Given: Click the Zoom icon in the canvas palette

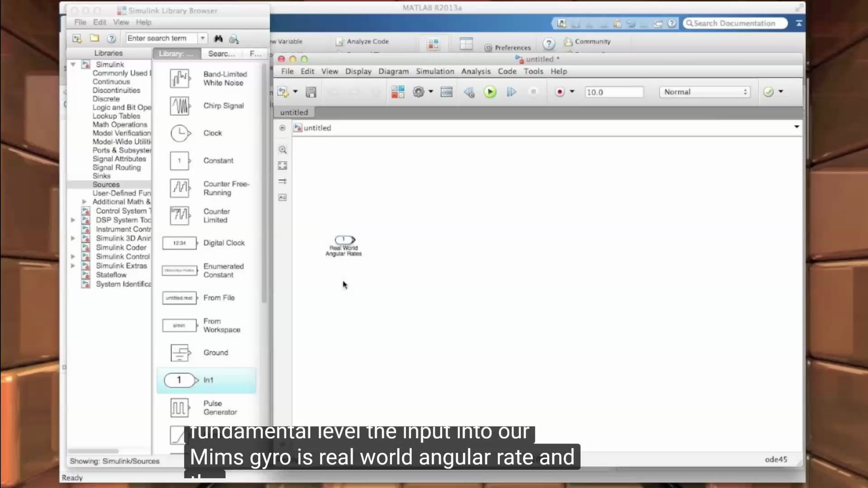Looking at the screenshot, I should (283, 150).
